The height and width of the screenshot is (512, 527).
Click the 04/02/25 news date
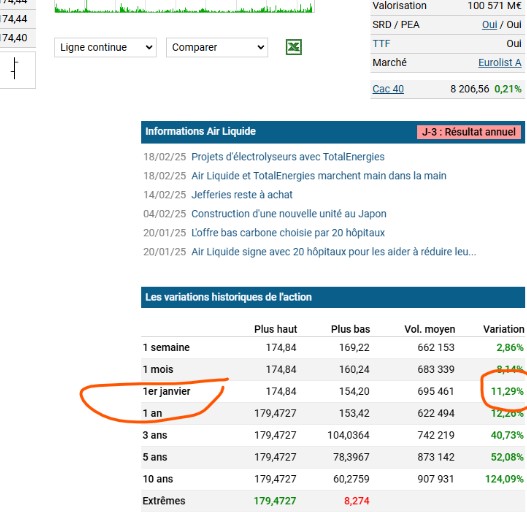[x=165, y=213]
